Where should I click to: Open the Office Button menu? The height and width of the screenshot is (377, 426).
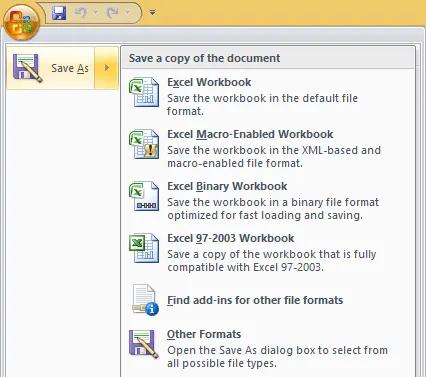click(x=22, y=23)
